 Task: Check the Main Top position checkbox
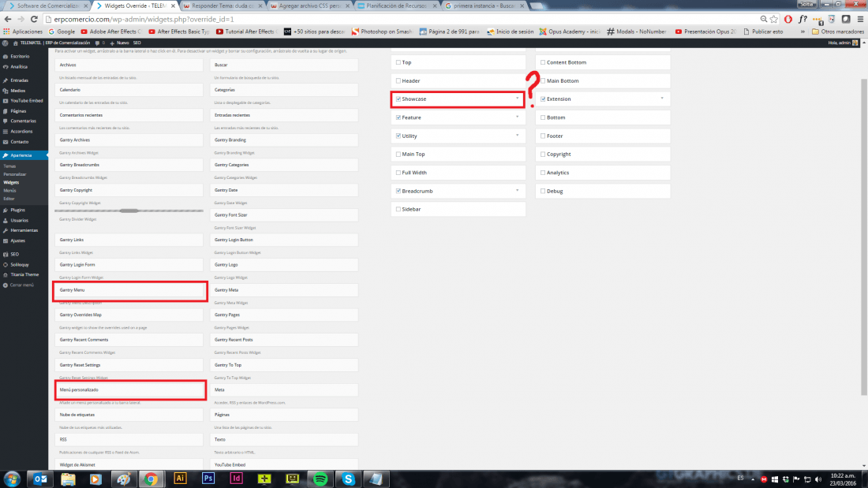click(398, 155)
